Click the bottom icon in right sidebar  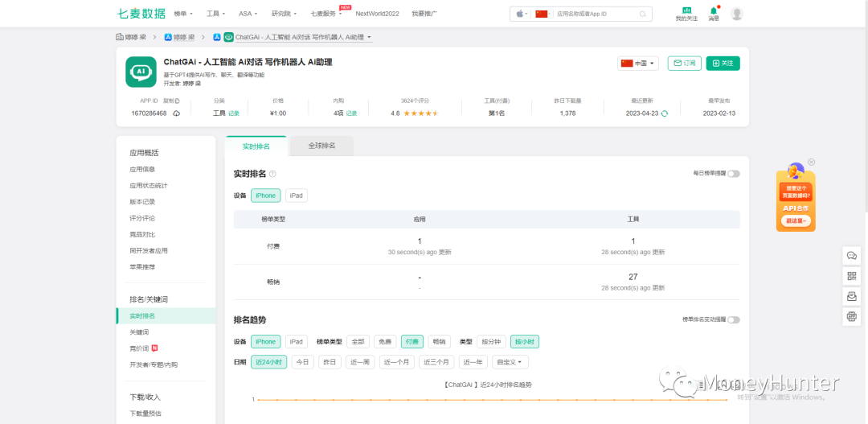tap(851, 317)
